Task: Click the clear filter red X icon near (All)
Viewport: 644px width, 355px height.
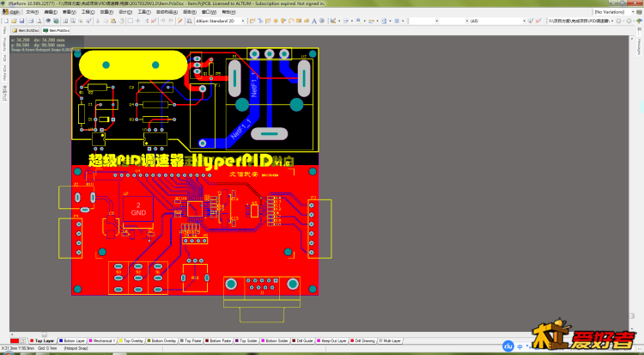Action: tap(538, 21)
